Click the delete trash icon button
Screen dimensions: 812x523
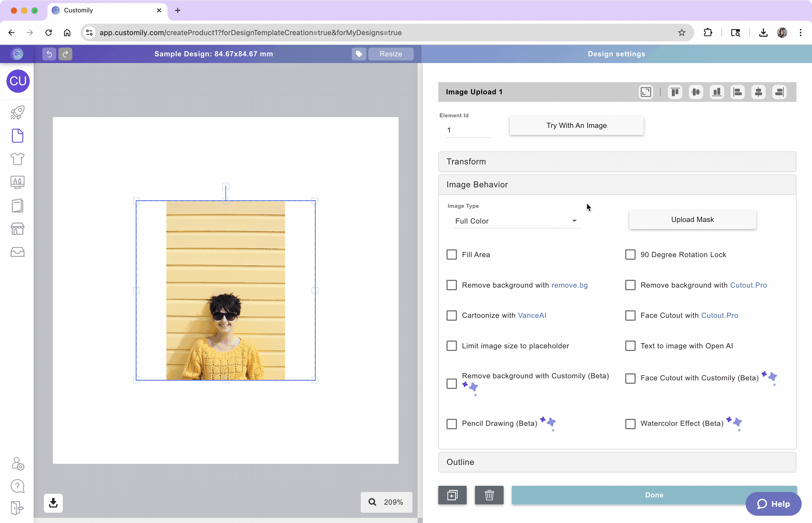(x=489, y=495)
